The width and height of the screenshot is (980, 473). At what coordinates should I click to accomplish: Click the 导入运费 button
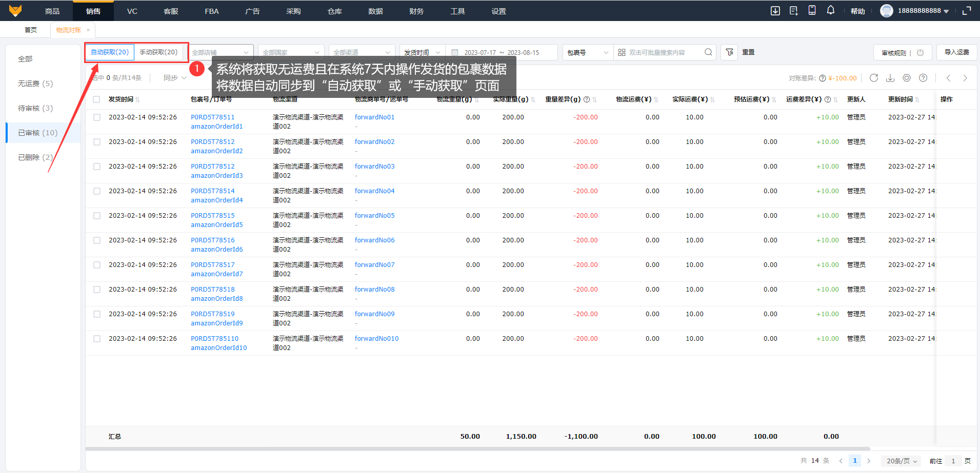(956, 52)
